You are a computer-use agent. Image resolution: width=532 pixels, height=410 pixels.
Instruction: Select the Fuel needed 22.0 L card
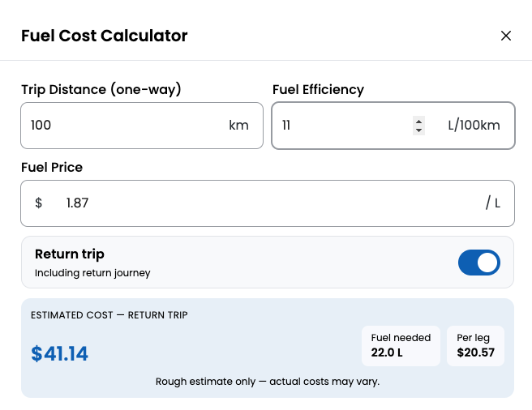pos(401,346)
